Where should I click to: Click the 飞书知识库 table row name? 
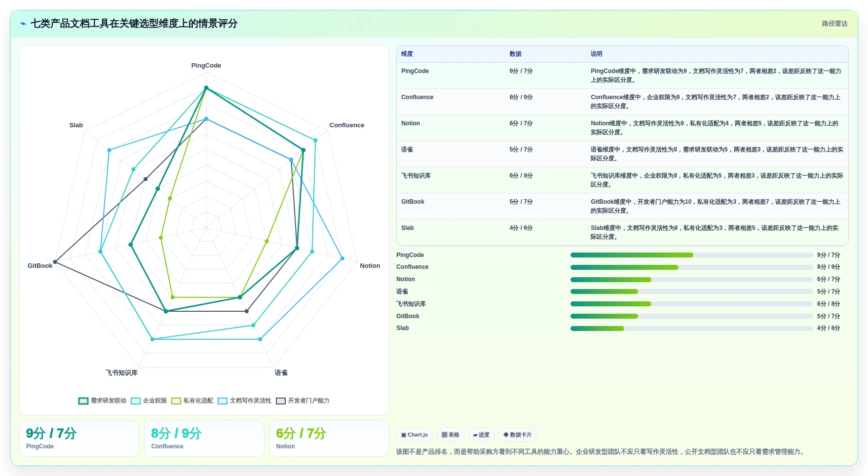point(416,176)
